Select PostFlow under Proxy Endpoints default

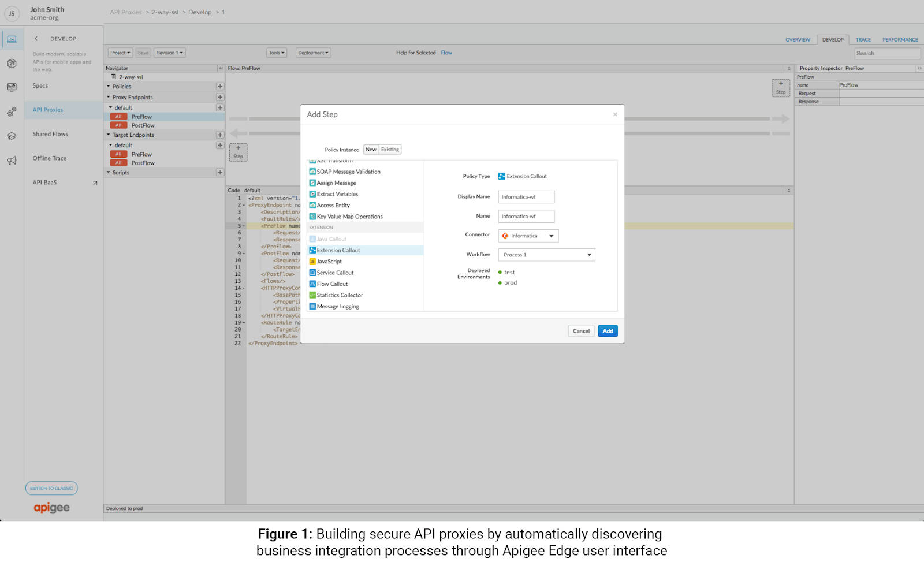tap(143, 125)
